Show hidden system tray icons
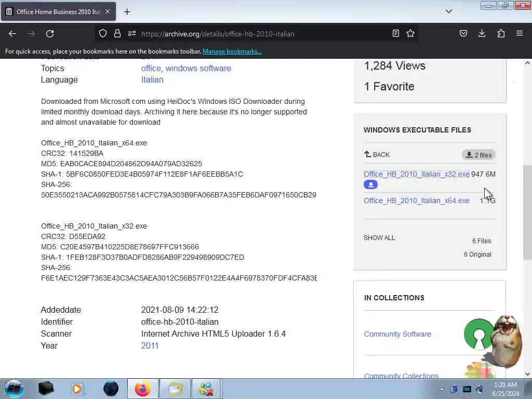This screenshot has height=399, width=532. coord(442,389)
